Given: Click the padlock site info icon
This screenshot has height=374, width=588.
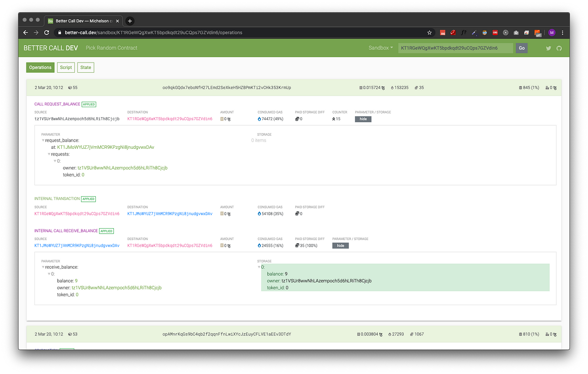Looking at the screenshot, I should coord(60,32).
